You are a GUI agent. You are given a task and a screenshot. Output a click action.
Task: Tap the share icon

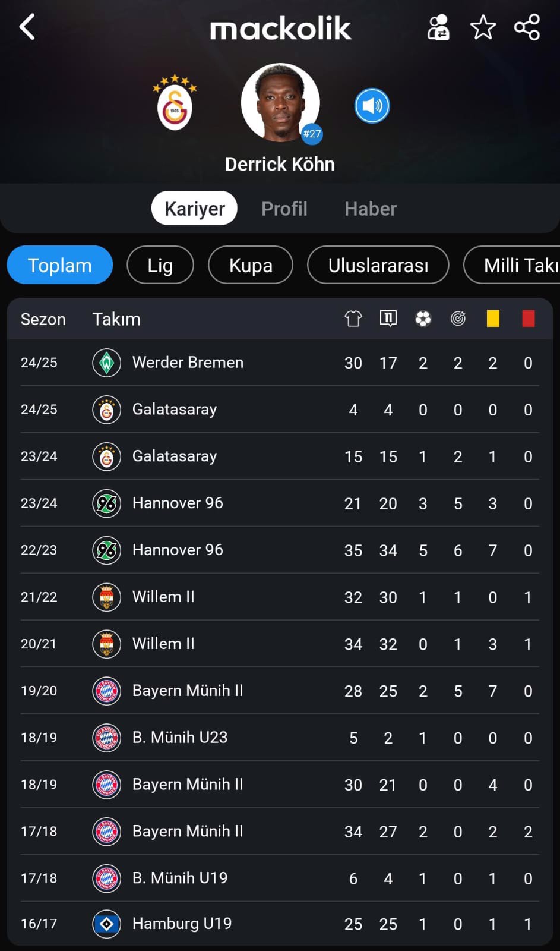527,27
